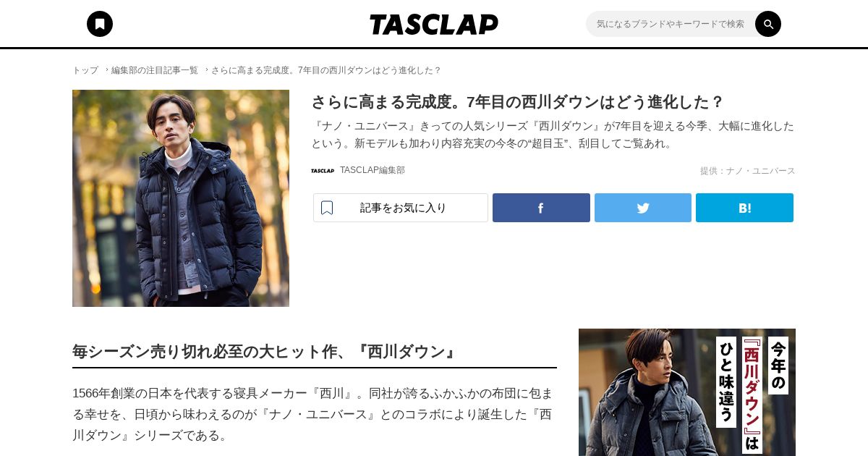The height and width of the screenshot is (456, 868).
Task: Click the 提供:ナノ・ユニバース sponsor text
Action: (748, 171)
